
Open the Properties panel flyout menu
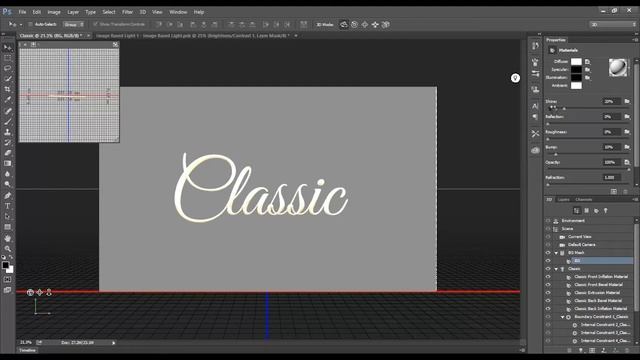tap(635, 40)
